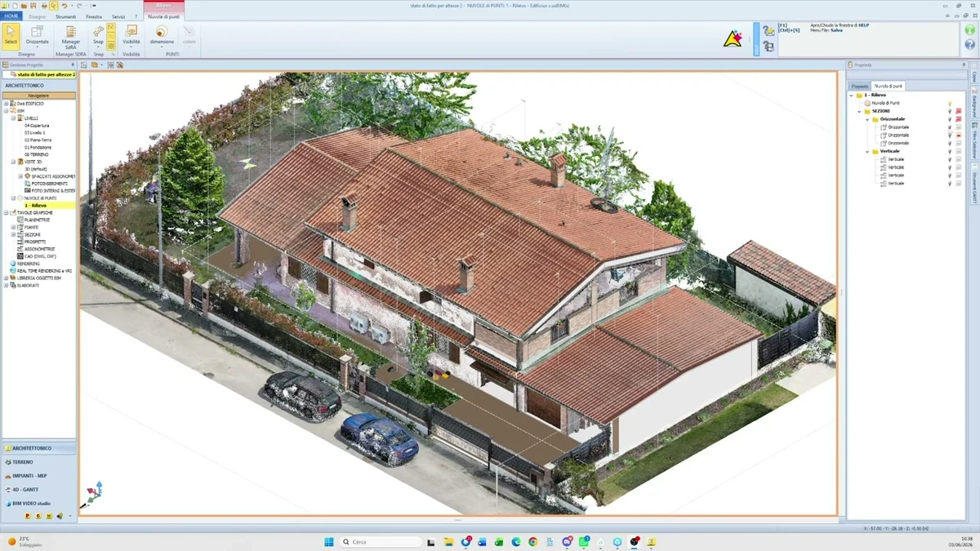Select 04 Copertura level in the tree

coord(37,126)
